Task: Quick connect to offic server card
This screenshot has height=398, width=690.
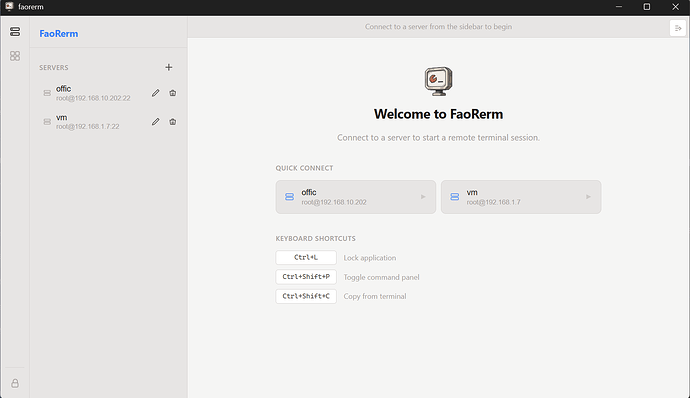Action: (356, 197)
